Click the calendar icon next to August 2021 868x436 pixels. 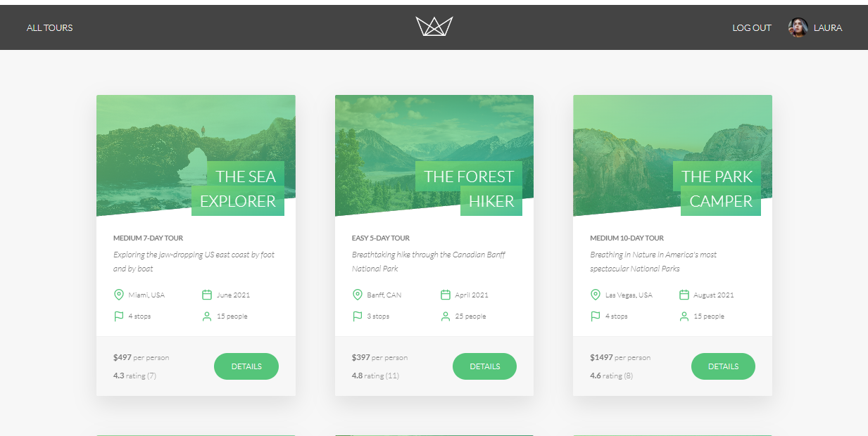point(684,295)
